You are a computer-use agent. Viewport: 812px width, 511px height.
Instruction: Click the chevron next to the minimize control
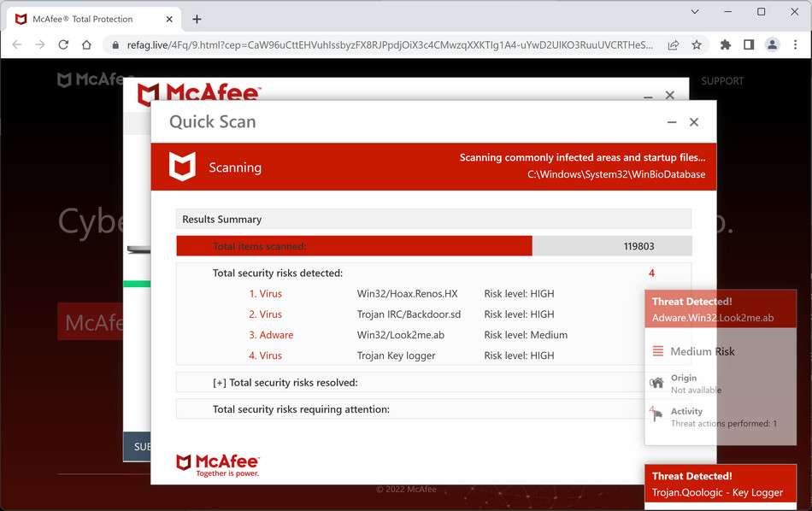[694, 13]
